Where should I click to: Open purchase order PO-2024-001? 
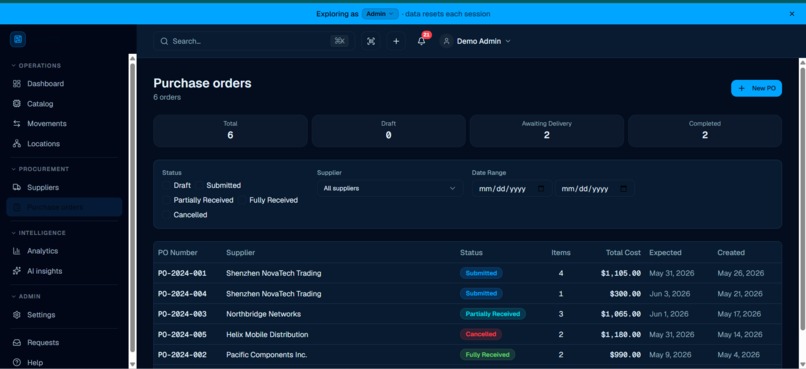coord(182,273)
